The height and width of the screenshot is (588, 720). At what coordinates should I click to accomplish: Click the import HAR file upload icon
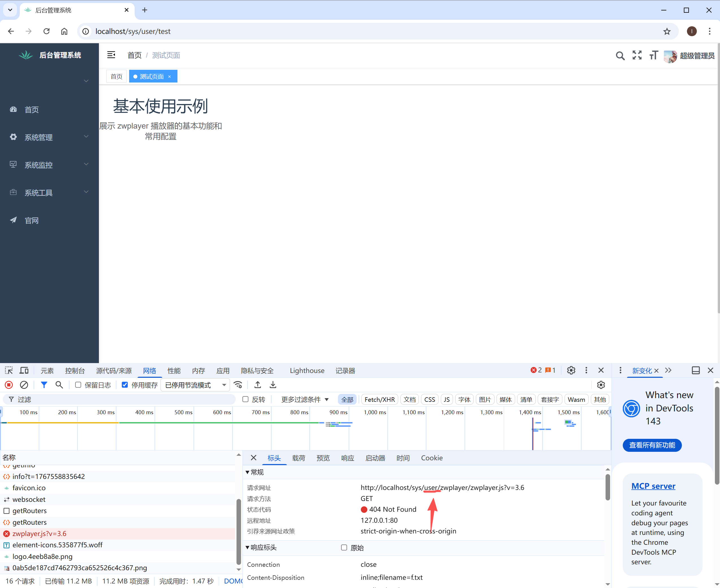[x=258, y=385]
